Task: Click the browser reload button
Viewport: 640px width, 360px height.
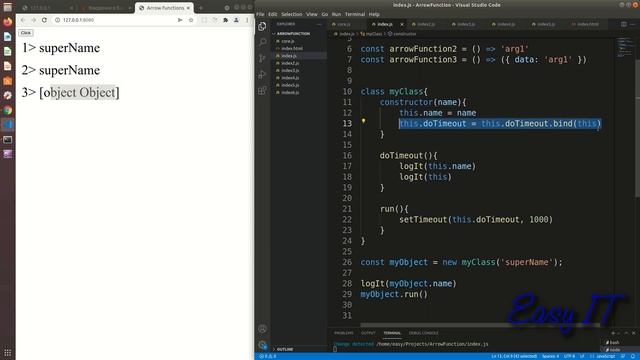Action: pos(44,20)
